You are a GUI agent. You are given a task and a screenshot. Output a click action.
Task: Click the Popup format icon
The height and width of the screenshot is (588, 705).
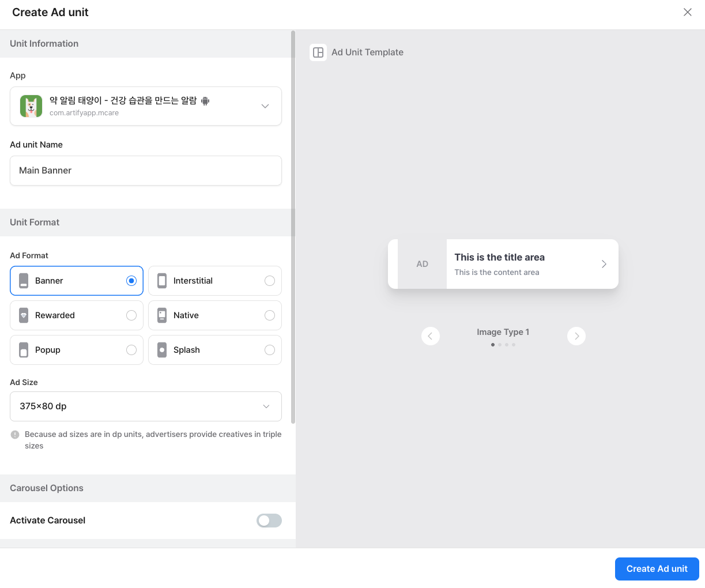[24, 350]
